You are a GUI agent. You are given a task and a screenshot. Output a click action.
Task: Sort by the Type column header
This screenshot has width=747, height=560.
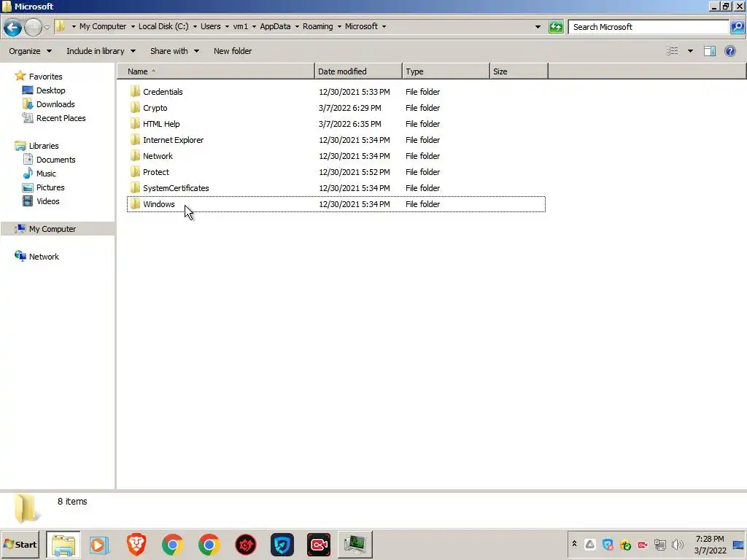(446, 71)
